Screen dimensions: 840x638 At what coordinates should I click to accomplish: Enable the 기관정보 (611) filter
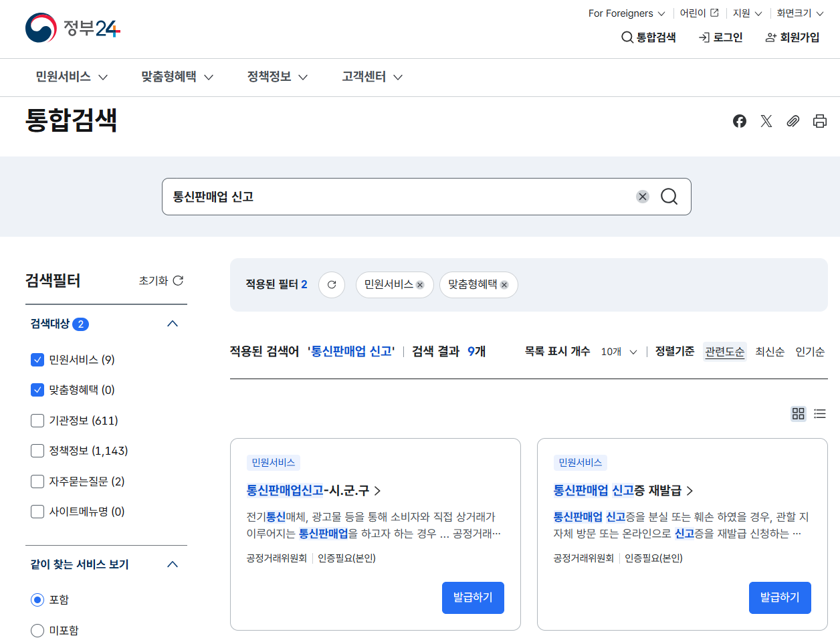pyautogui.click(x=37, y=420)
